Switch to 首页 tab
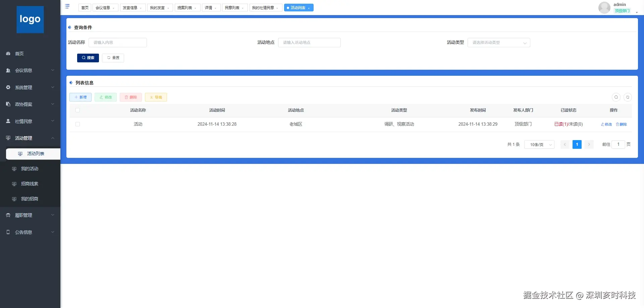The height and width of the screenshot is (308, 644). click(x=85, y=8)
